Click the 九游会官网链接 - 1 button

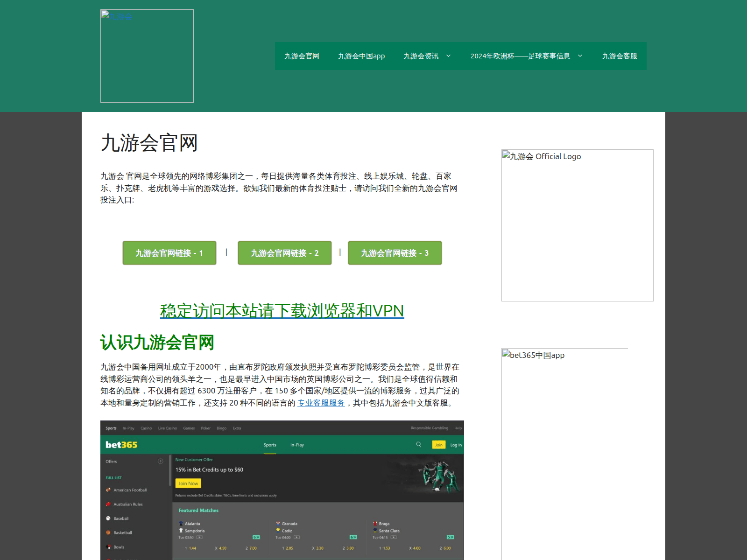point(169,253)
